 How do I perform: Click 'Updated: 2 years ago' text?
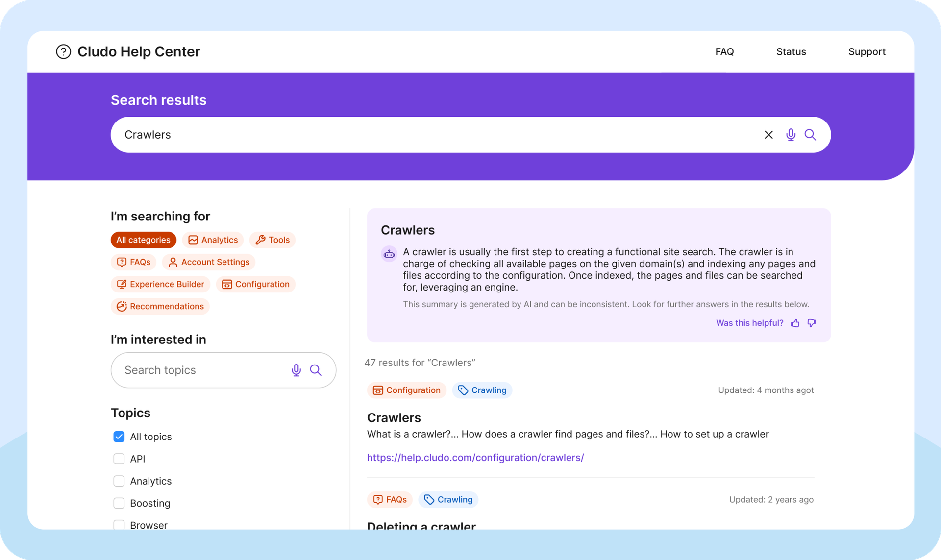coord(771,499)
